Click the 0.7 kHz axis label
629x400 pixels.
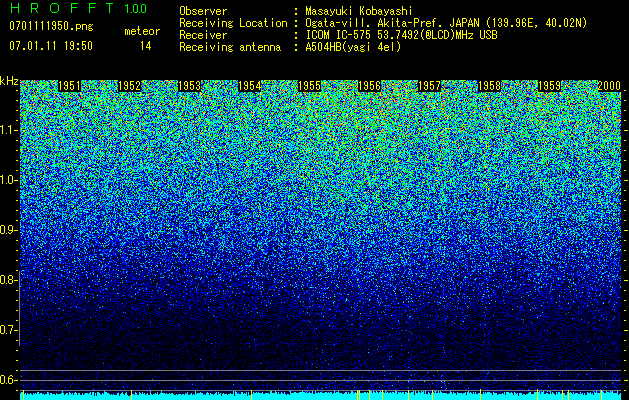coord(9,330)
